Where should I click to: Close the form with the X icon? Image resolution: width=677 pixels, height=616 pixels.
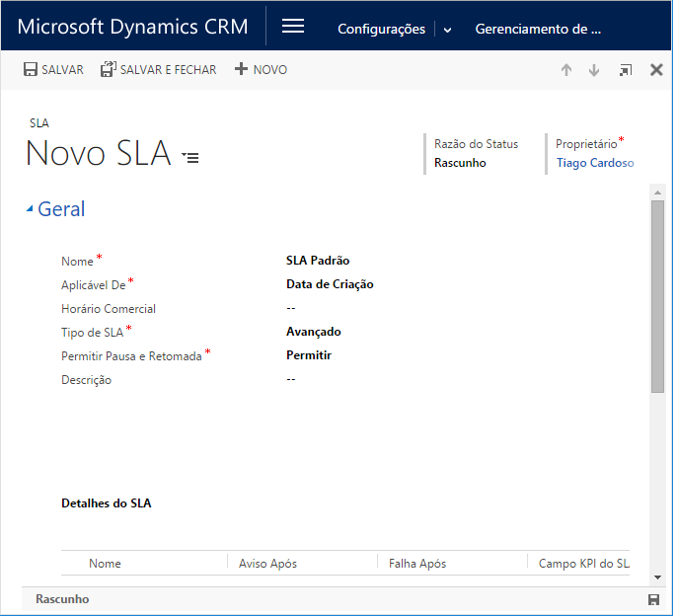point(656,70)
